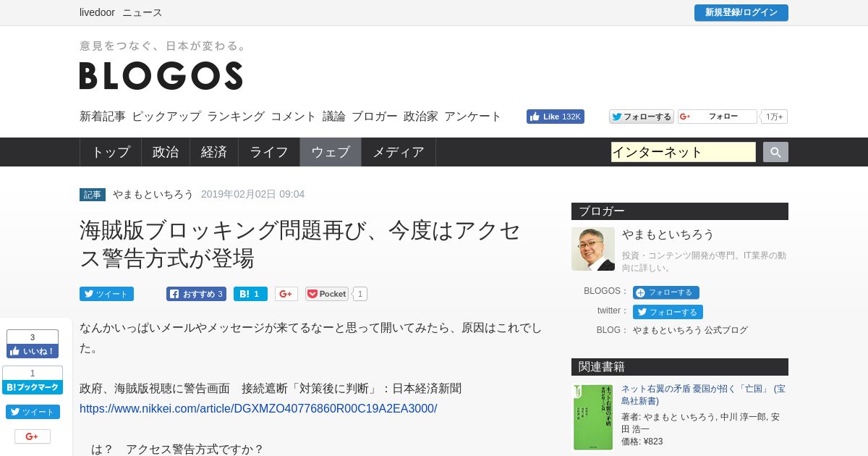Click the floating Google+ button
The image size is (868, 456).
[x=33, y=436]
